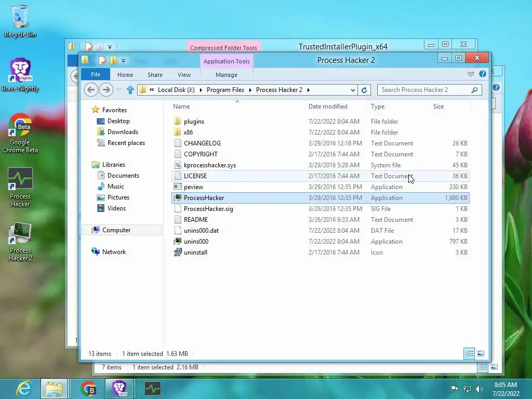The height and width of the screenshot is (399, 532).
Task: Open the View ribbon tab
Action: 184,75
